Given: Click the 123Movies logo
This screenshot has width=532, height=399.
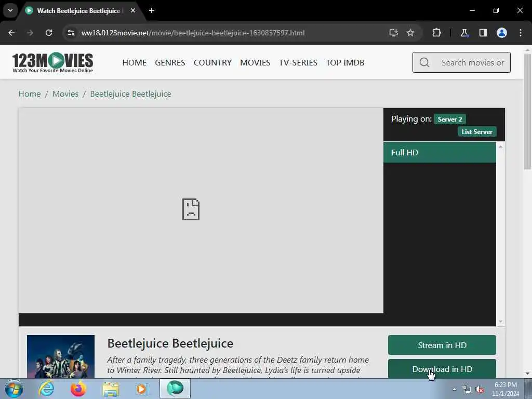Looking at the screenshot, I should click(52, 62).
